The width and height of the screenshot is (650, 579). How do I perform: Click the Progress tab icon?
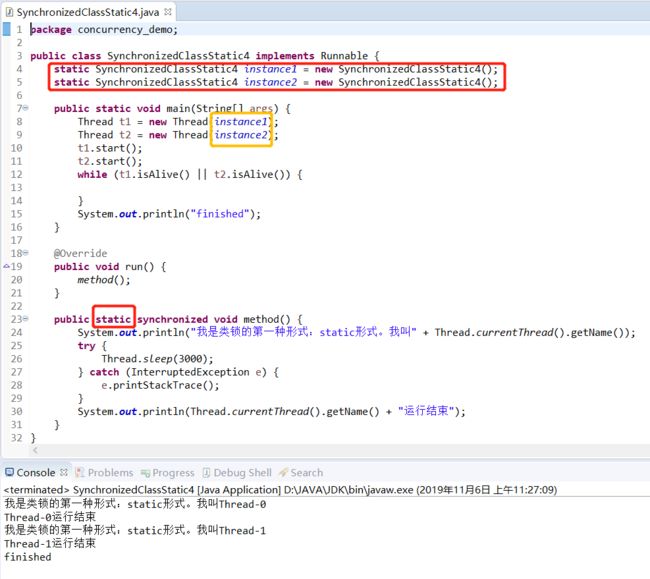tap(146, 473)
